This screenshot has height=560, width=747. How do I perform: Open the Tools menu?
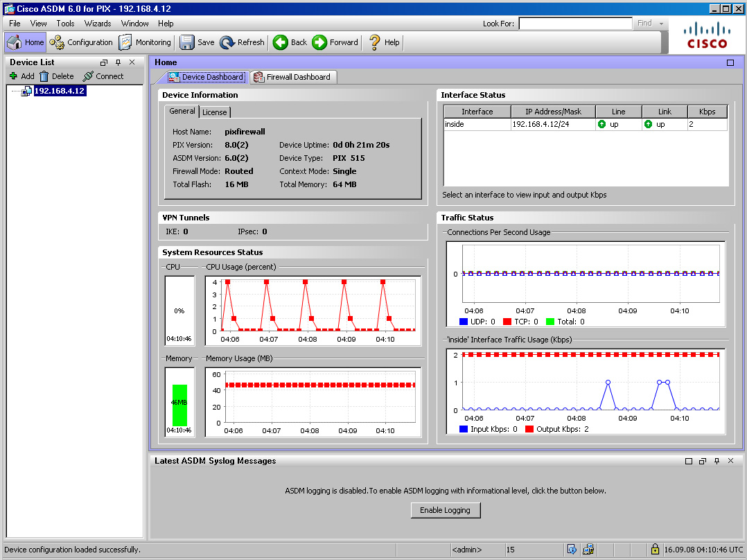[65, 24]
